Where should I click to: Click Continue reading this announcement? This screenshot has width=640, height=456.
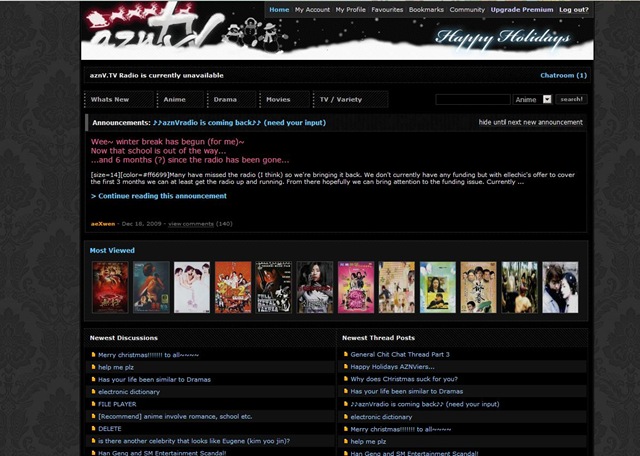tap(159, 196)
